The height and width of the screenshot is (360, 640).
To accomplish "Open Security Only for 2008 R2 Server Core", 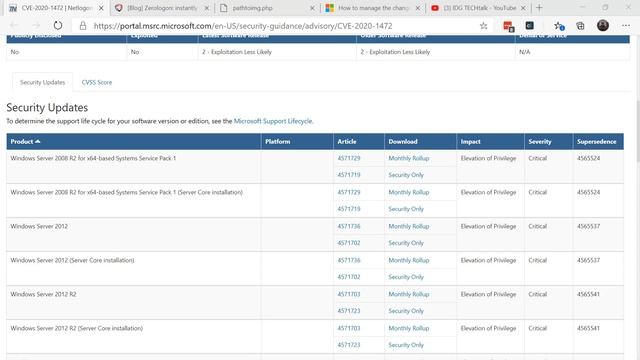I will 406,209.
